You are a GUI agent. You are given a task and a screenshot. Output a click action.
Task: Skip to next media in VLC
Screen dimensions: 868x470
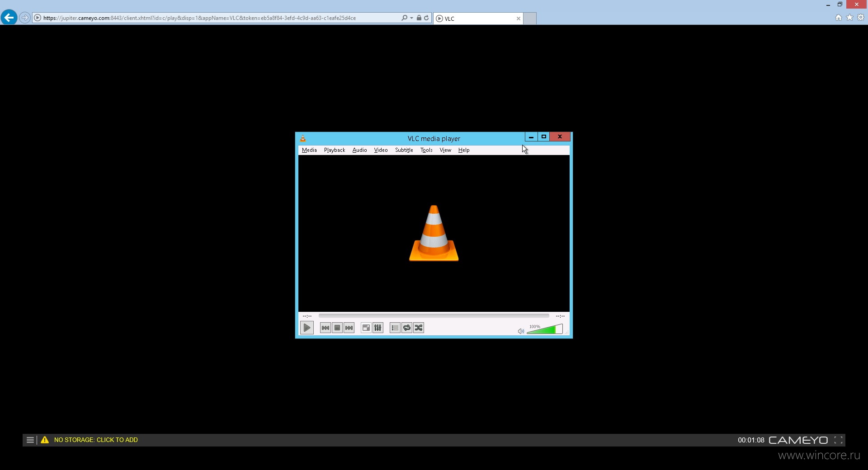[x=349, y=328]
